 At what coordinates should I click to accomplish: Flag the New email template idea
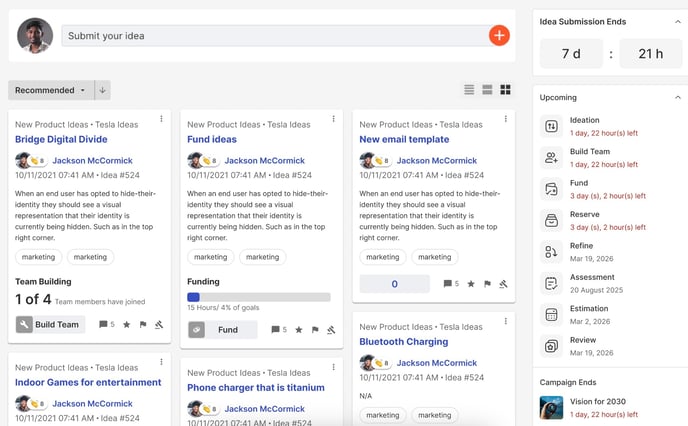click(487, 284)
